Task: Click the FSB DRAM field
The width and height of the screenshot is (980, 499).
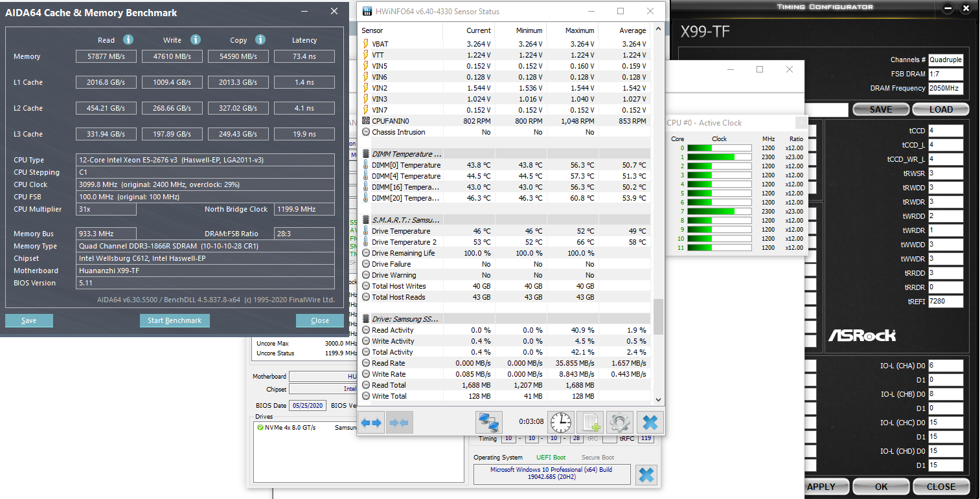Action: click(946, 74)
